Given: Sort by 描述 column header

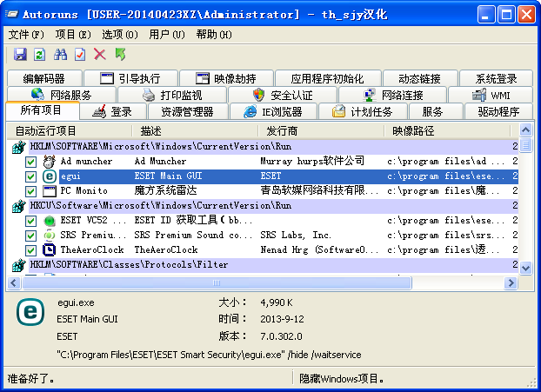Looking at the screenshot, I should click(195, 131).
